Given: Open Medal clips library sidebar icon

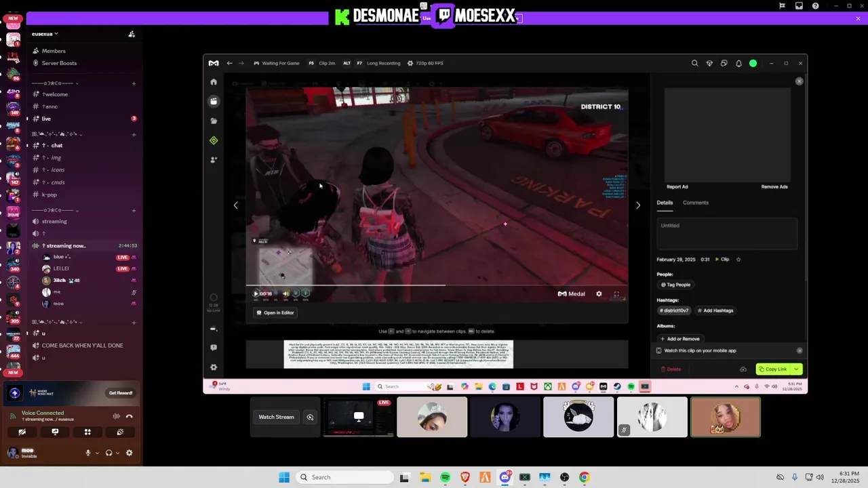Looking at the screenshot, I should click(x=214, y=101).
